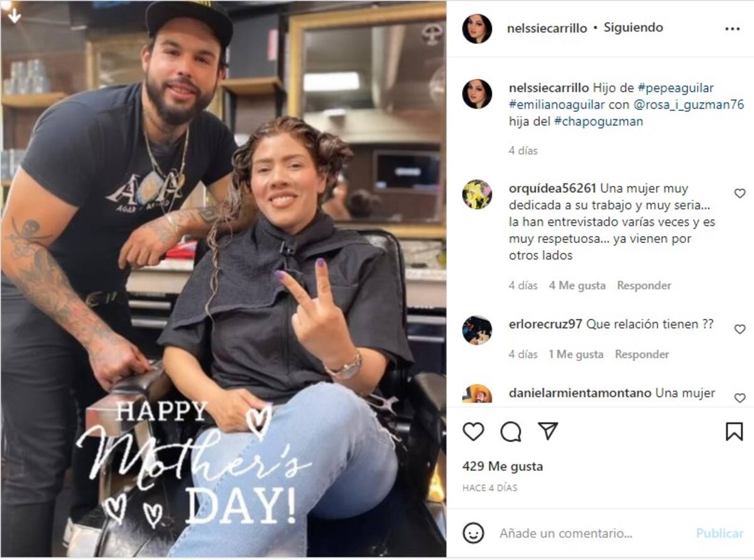Open erlorecruz97's profile avatar
Screen dimensions: 754x560
point(477,330)
